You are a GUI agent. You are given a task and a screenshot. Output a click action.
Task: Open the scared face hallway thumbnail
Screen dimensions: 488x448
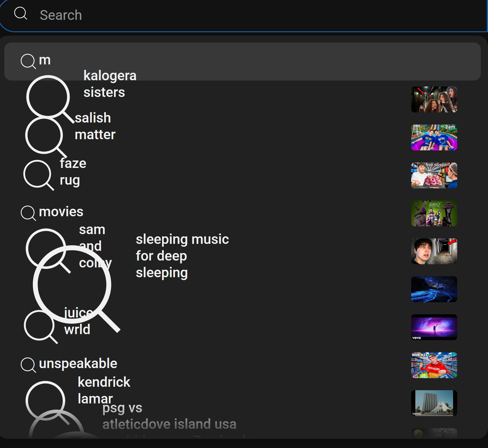coord(434,251)
